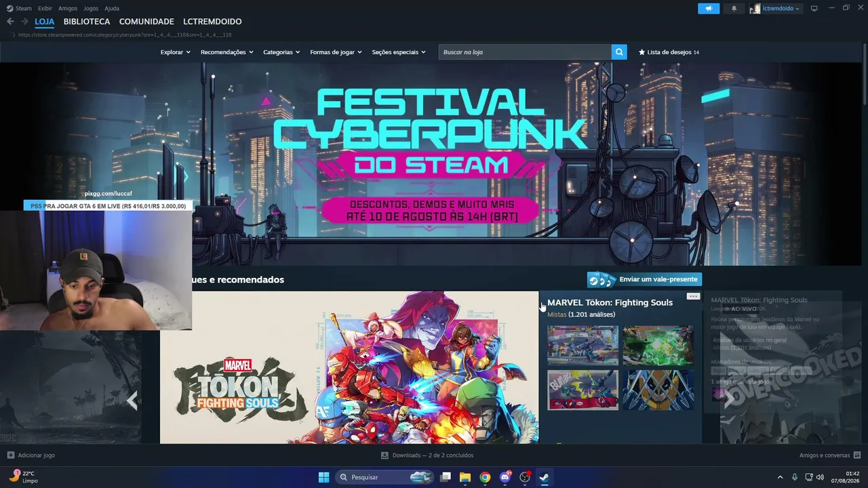The image size is (868, 488).
Task: Expand the Formas de jogar dropdown
Action: (x=336, y=52)
